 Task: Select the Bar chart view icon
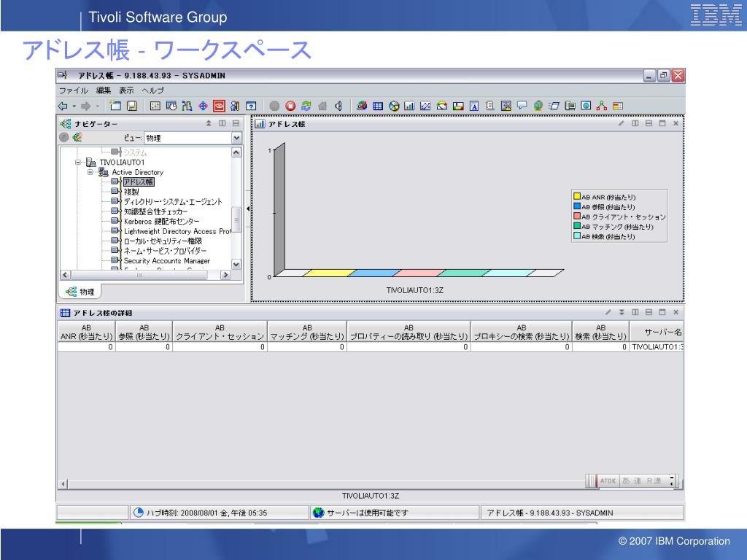[409, 106]
